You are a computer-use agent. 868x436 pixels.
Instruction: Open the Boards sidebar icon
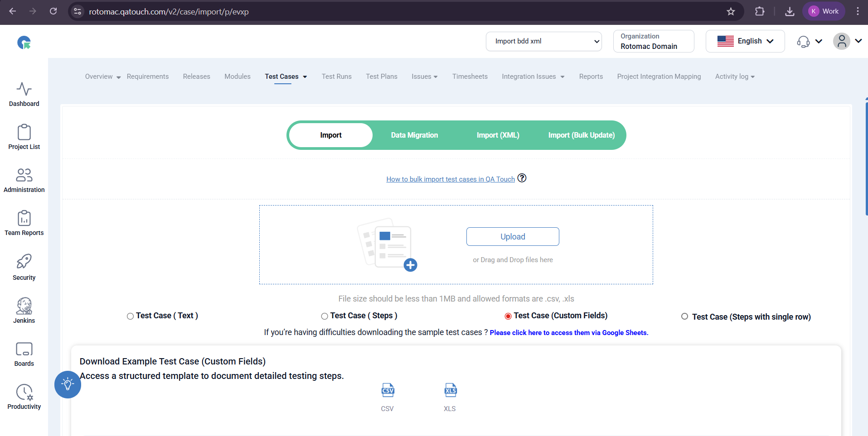(x=24, y=354)
